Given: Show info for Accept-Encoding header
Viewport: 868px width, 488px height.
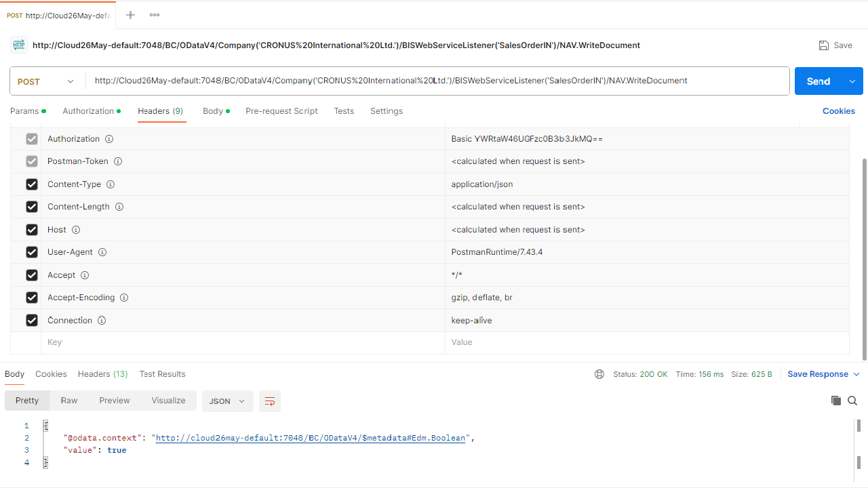Looking at the screenshot, I should click(124, 298).
